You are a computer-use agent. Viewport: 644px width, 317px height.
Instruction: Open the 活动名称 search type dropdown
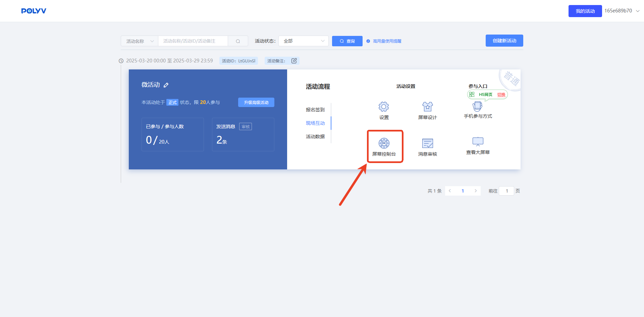pos(140,41)
